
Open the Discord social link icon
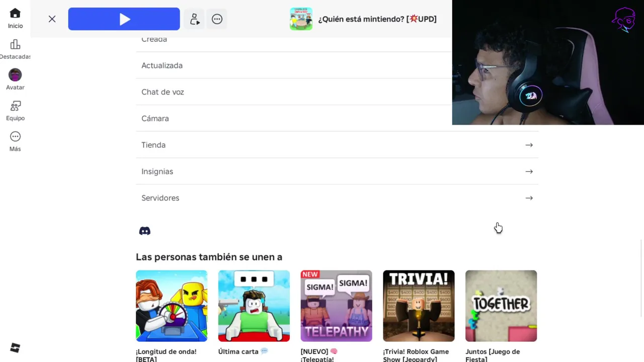(x=145, y=231)
